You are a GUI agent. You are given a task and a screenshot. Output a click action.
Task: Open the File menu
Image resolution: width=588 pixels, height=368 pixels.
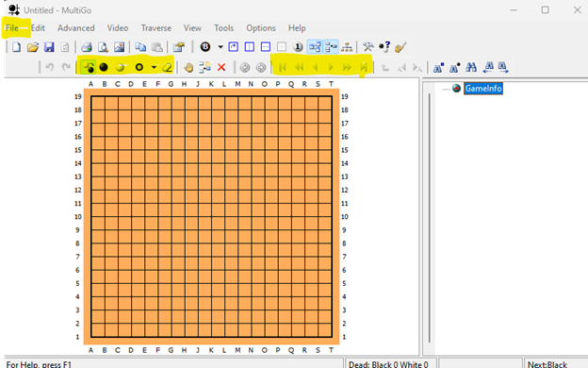[12, 28]
